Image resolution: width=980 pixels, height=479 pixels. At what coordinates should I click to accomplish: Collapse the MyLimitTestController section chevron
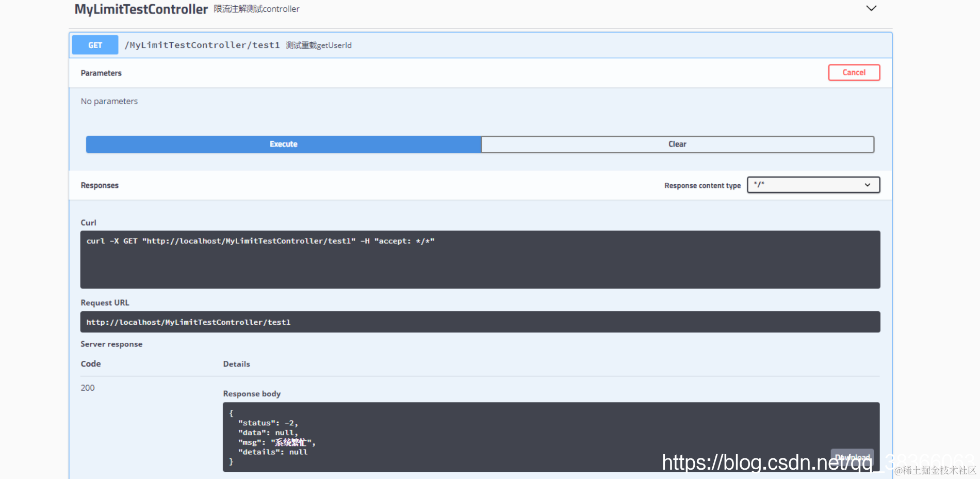pyautogui.click(x=871, y=8)
